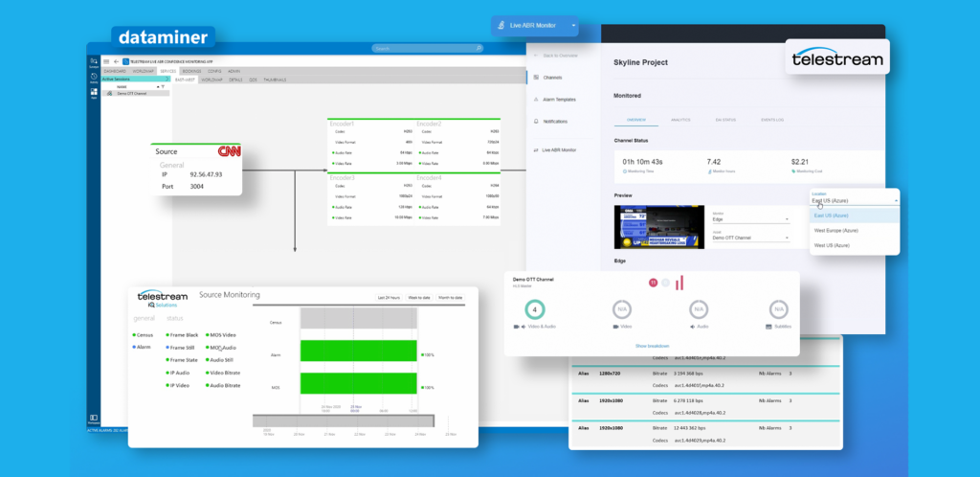Click the back arrow in the DataMiner header

(x=116, y=62)
